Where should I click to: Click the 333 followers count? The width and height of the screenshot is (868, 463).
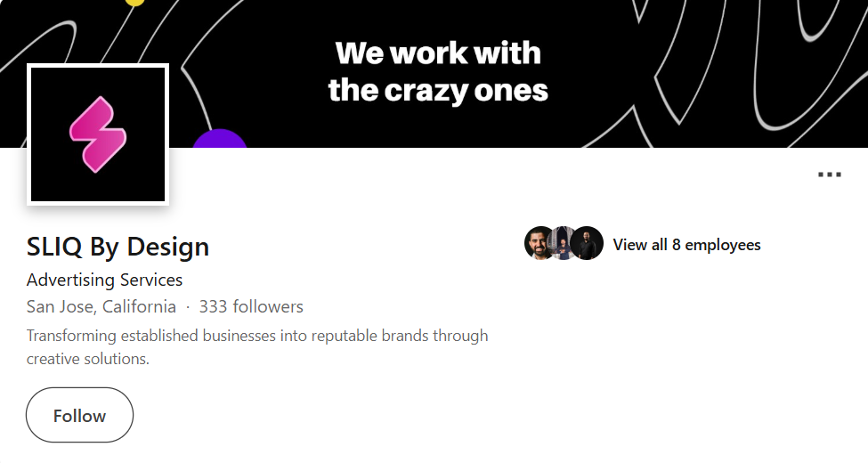pyautogui.click(x=251, y=307)
